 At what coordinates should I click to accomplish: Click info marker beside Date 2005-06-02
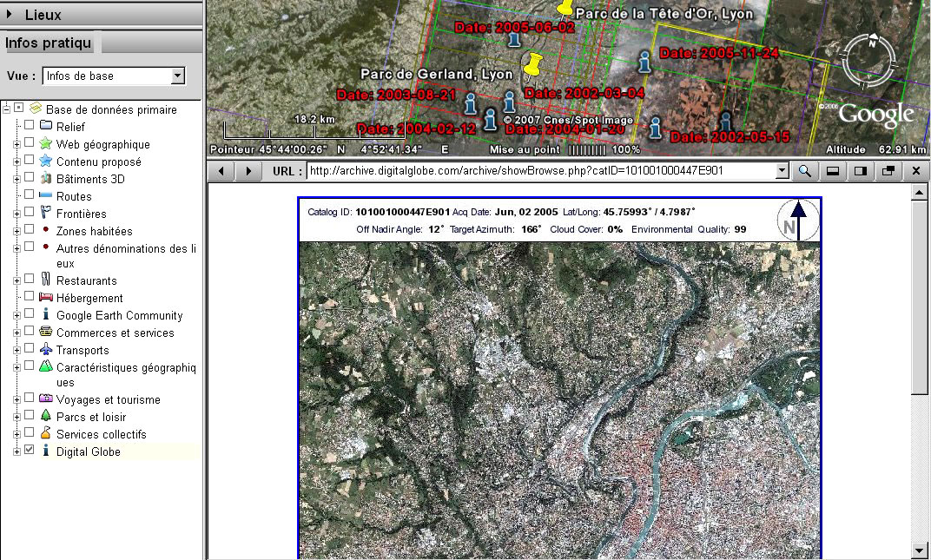pos(514,39)
